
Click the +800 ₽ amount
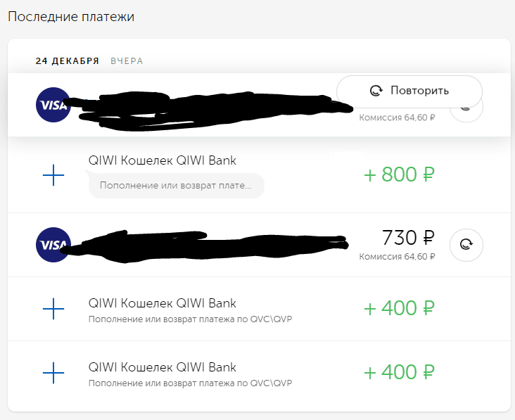[x=399, y=174]
